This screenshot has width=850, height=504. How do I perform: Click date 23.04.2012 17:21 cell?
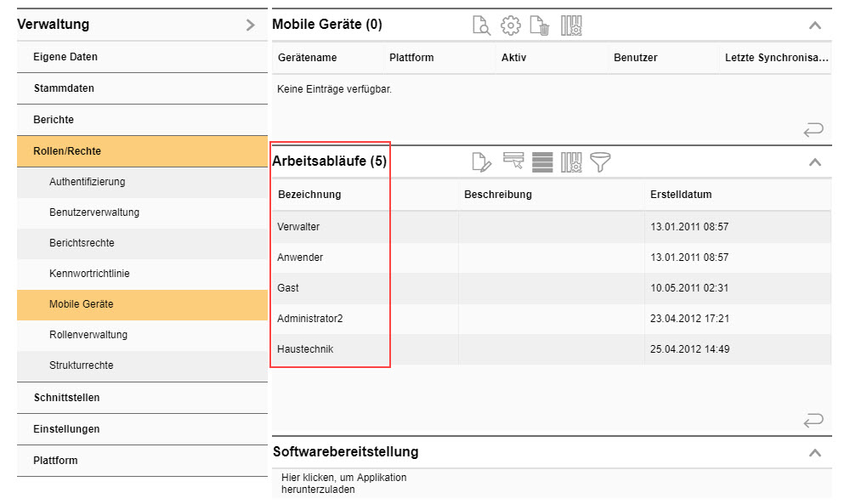[689, 319]
